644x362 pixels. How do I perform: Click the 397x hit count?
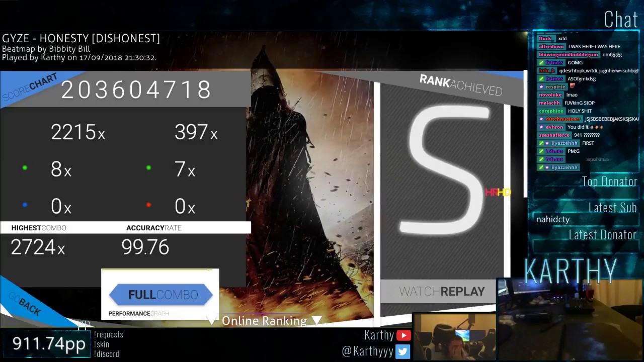(x=196, y=132)
